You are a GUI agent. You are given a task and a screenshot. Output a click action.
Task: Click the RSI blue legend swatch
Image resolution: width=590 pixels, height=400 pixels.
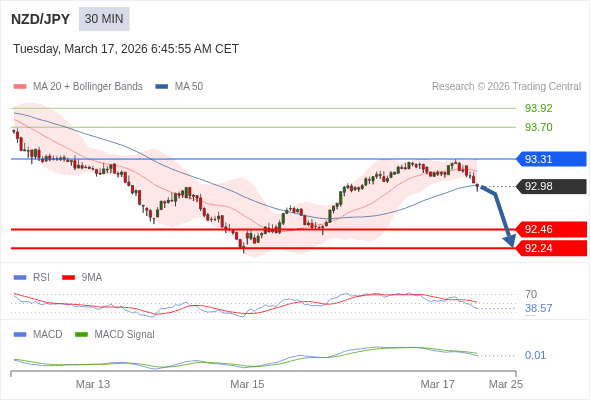[x=20, y=278]
